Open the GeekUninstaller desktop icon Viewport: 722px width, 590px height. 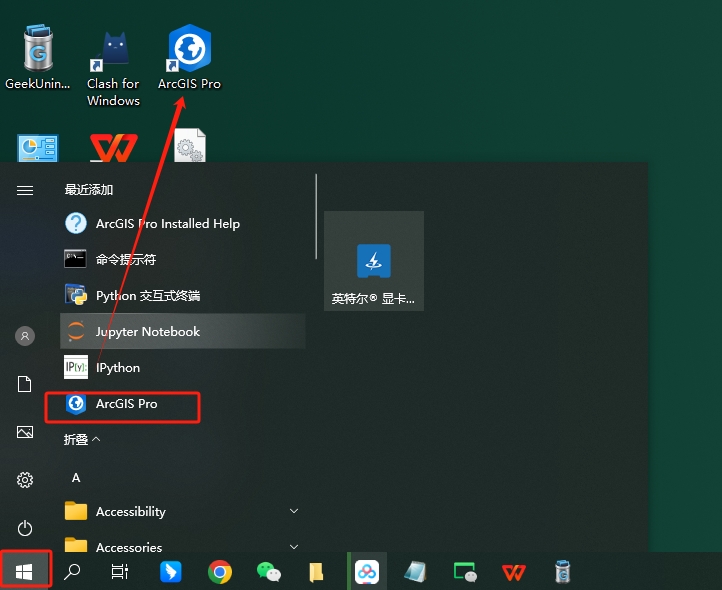tap(38, 58)
